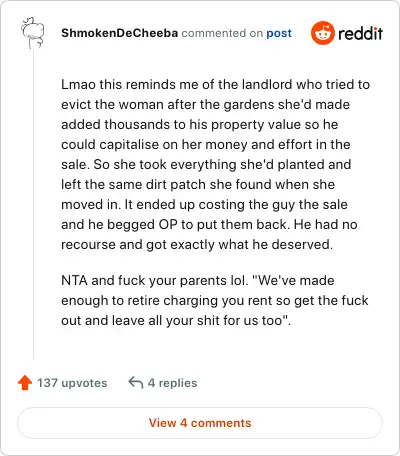Image resolution: width=400 pixels, height=456 pixels.
Task: Collapse the thread via the vertical line
Action: pos(33,204)
